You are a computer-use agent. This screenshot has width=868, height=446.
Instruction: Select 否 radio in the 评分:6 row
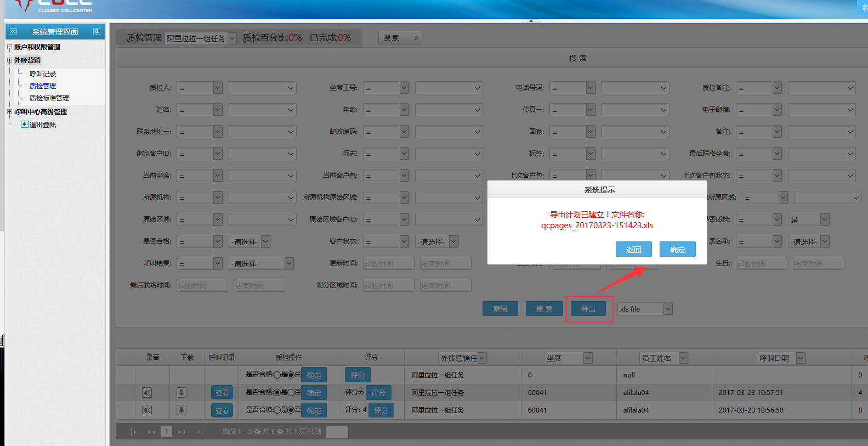tap(291, 392)
